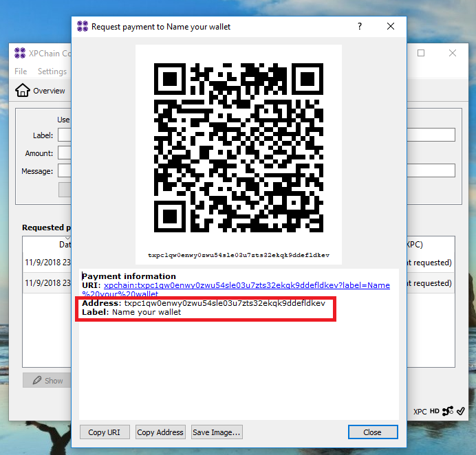Viewport: 476px width, 455px height.
Task: Click the X to close the request payment dialog
Action: [391, 26]
